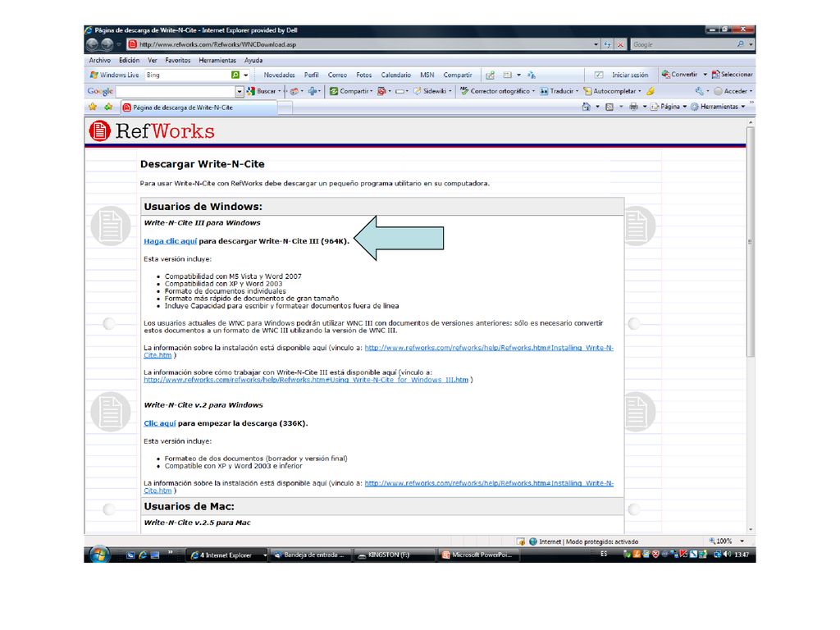Open the zoom level 100% dropdown
This screenshot has width=840, height=630.
click(x=742, y=541)
